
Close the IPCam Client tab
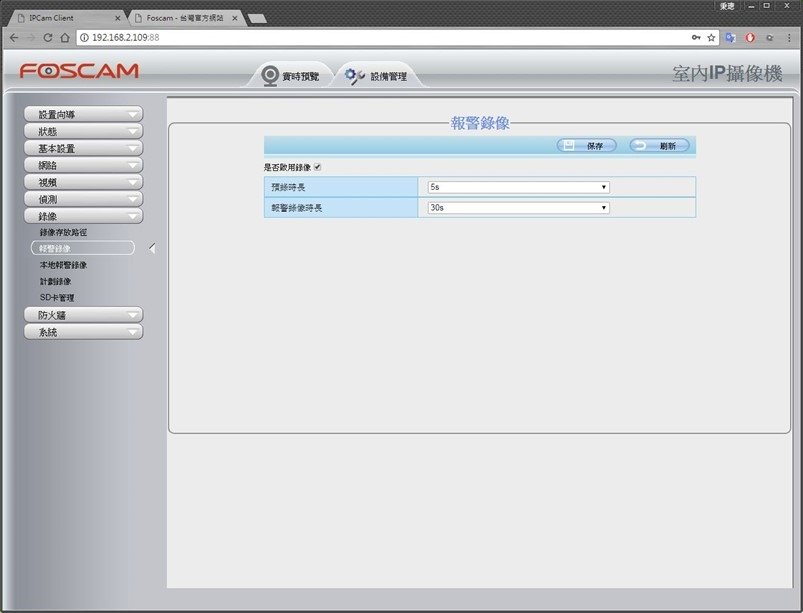[117, 18]
